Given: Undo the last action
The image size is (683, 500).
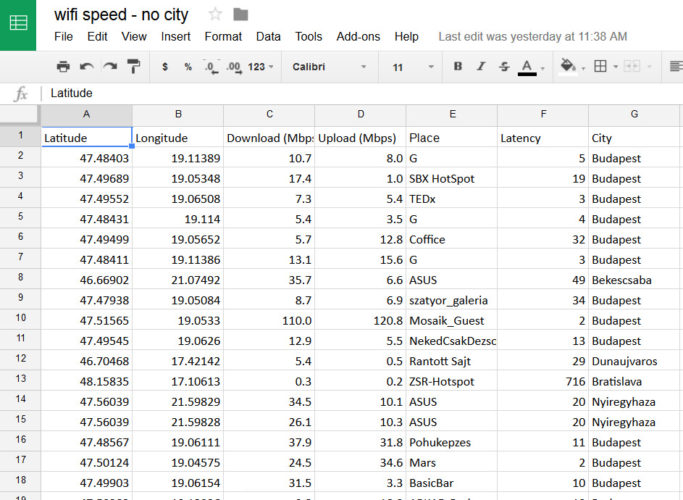Looking at the screenshot, I should click(87, 67).
